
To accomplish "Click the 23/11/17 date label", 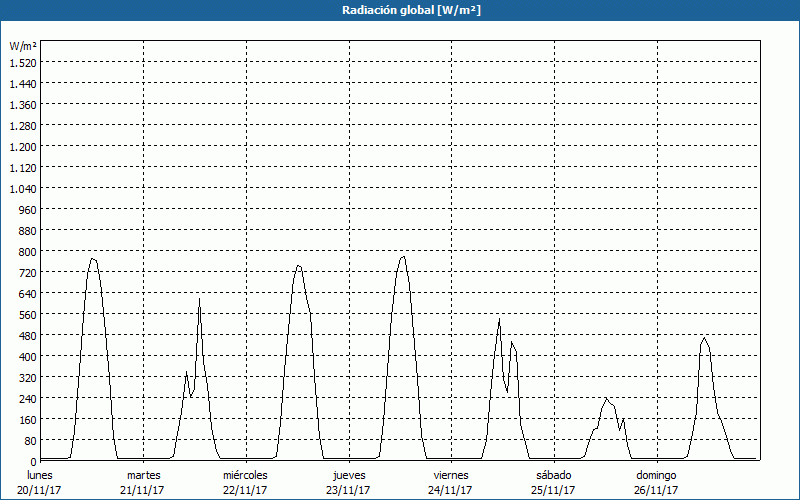I will point(349,490).
